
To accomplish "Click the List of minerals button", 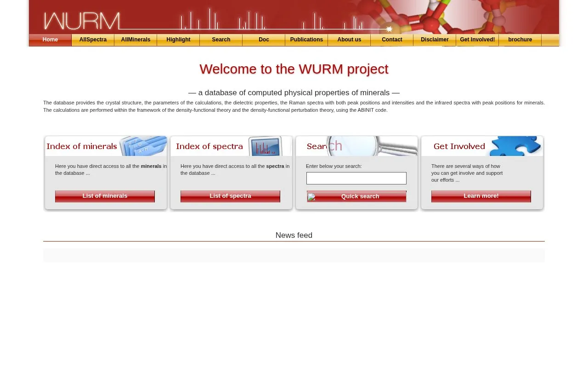I will [105, 196].
